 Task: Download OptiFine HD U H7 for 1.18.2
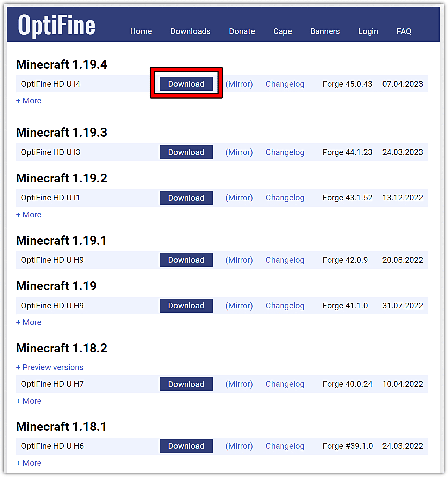click(x=186, y=384)
